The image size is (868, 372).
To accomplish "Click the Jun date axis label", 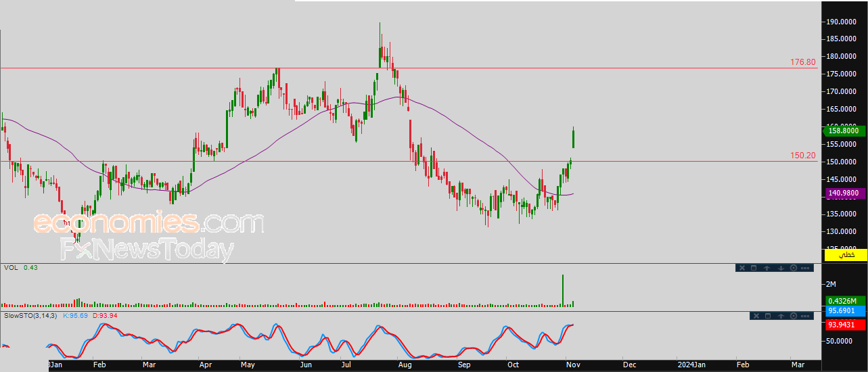I will click(x=306, y=365).
